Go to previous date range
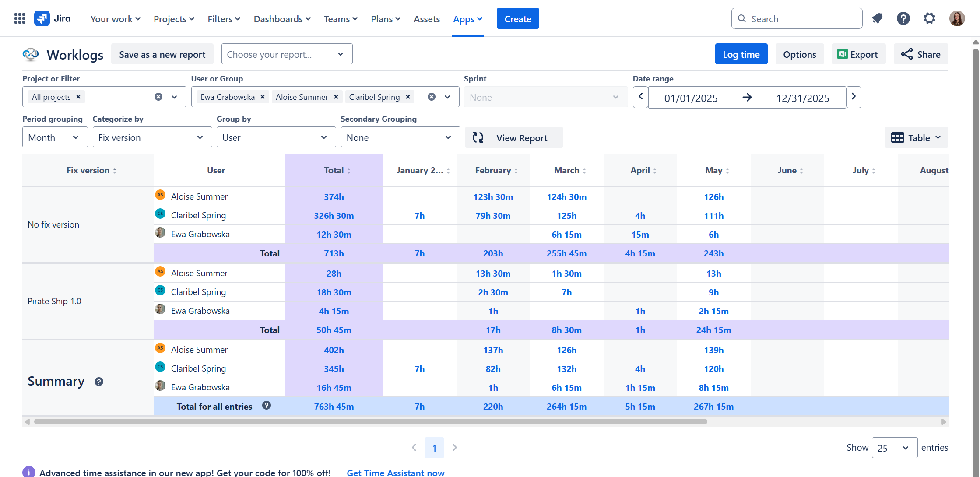This screenshot has width=980, height=477. 640,97
